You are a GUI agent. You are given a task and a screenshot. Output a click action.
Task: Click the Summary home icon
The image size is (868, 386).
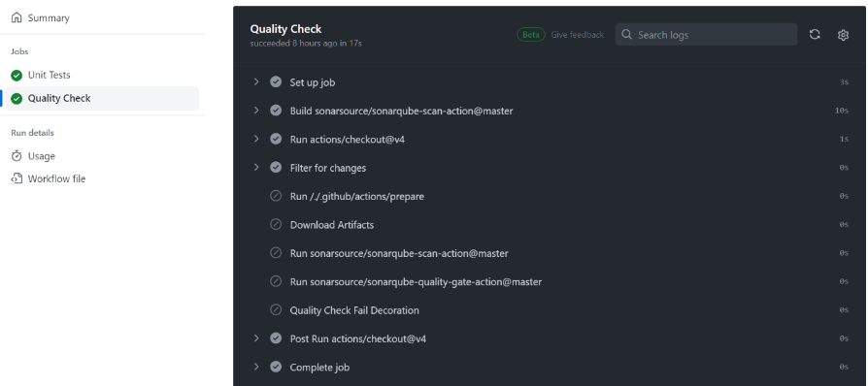[x=17, y=17]
